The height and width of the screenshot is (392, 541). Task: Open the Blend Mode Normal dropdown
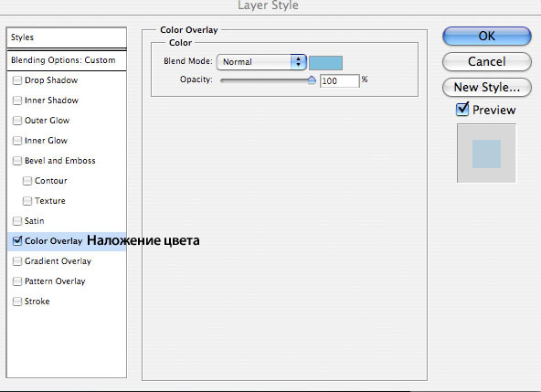[261, 62]
